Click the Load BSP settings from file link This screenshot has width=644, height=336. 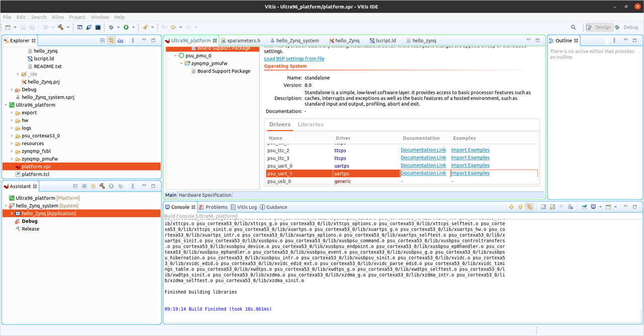(x=294, y=58)
